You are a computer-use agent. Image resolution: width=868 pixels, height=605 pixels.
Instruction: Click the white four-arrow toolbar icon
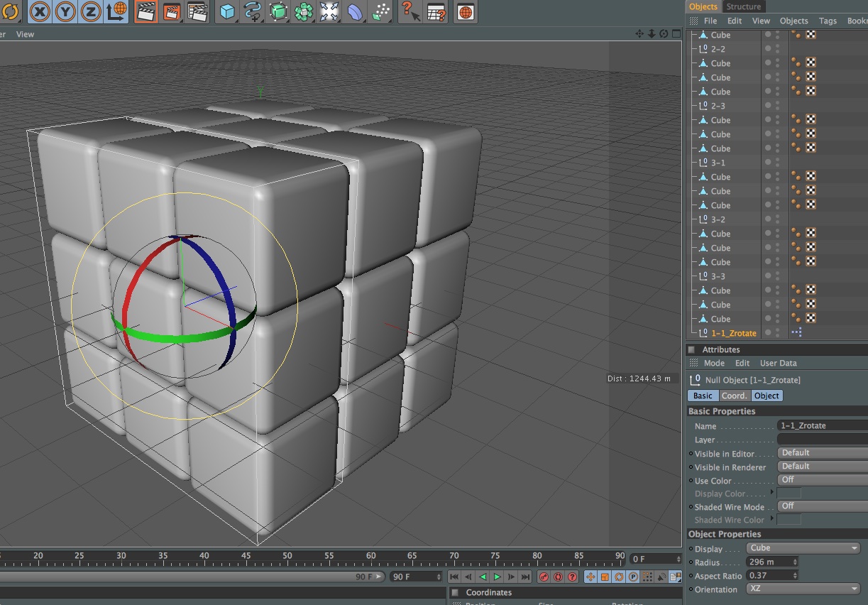(329, 11)
